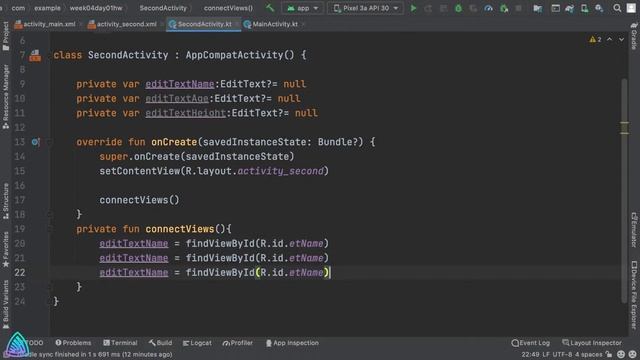Open the App Inspection tool window

pyautogui.click(x=292, y=343)
